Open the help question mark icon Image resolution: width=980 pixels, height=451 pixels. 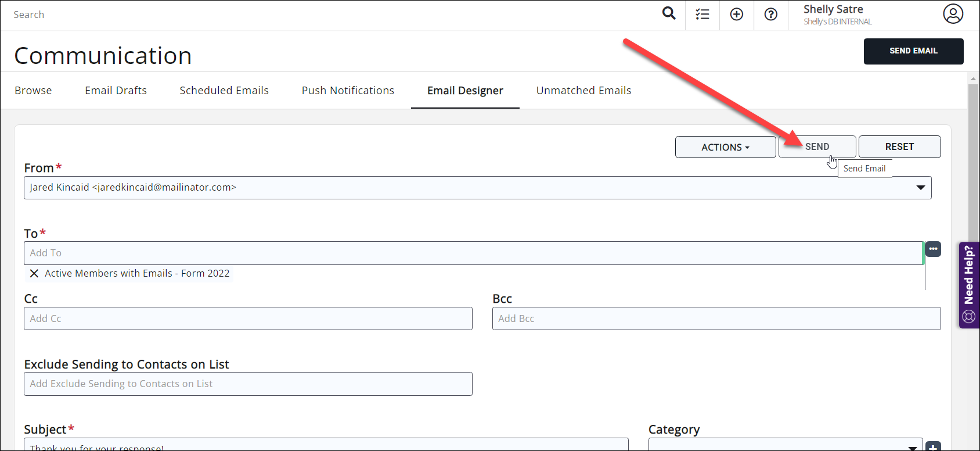tap(771, 15)
